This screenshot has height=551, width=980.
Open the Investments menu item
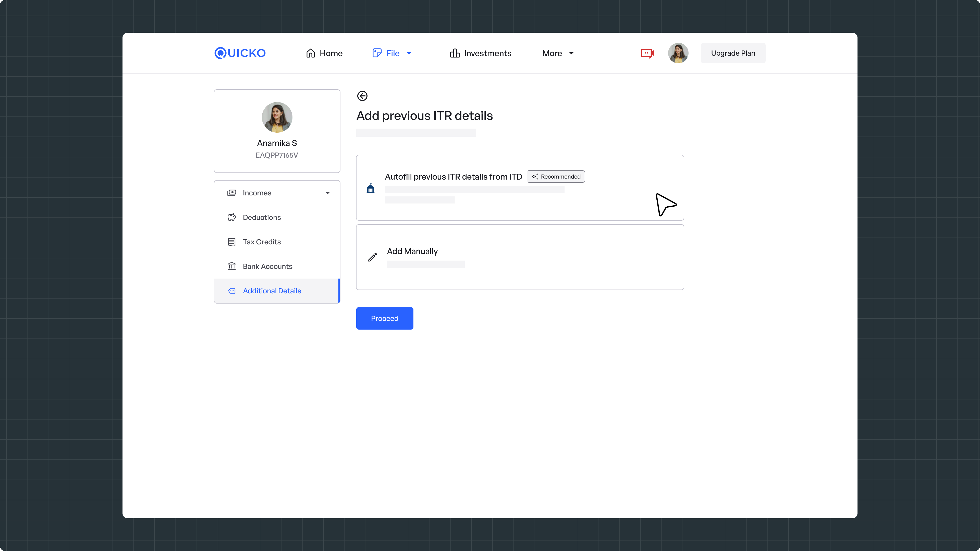pos(481,53)
